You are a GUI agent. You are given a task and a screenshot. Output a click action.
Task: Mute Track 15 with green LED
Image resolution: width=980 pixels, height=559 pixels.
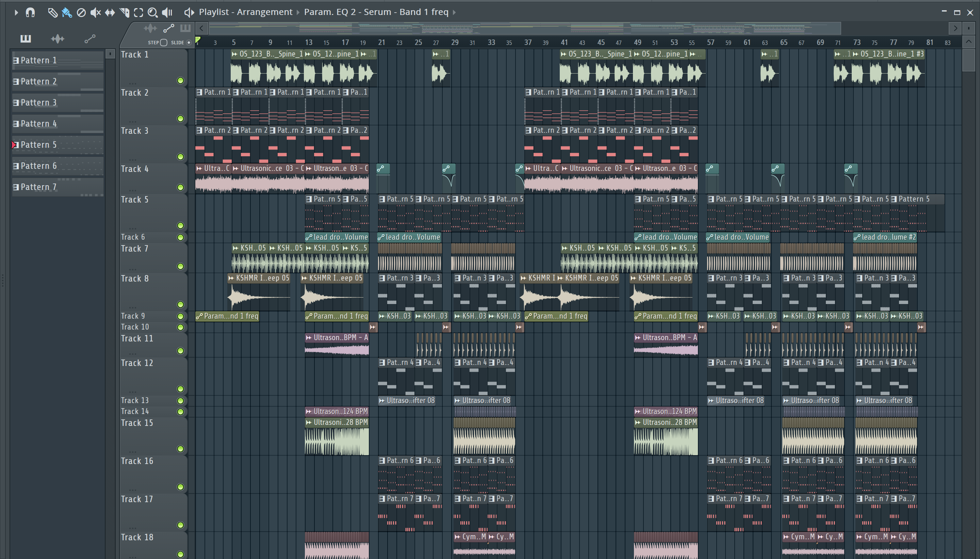[x=180, y=449]
